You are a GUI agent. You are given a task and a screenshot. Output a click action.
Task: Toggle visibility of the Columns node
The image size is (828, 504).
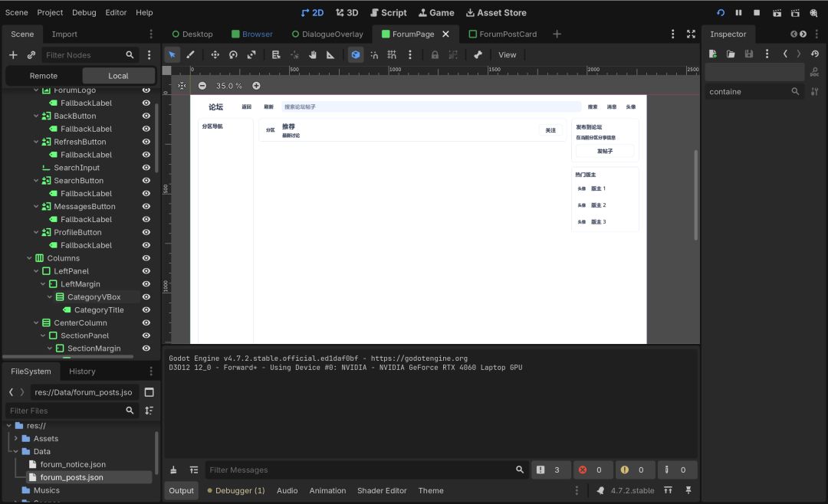[x=146, y=258]
